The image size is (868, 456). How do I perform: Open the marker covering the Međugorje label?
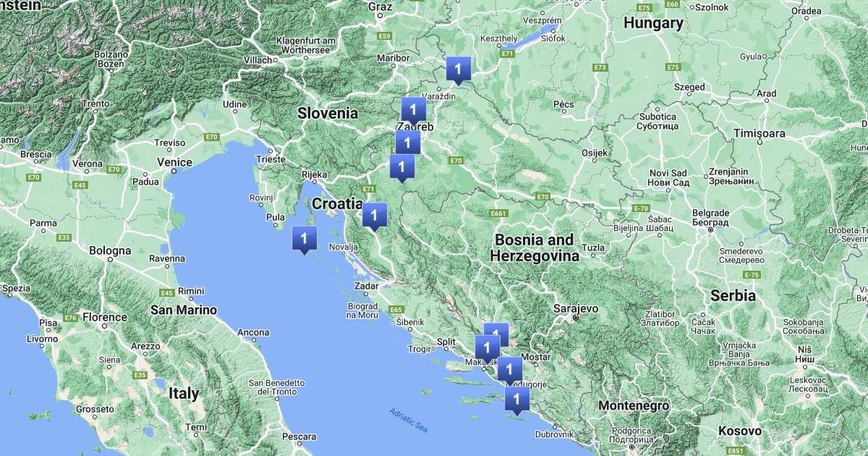coord(510,370)
